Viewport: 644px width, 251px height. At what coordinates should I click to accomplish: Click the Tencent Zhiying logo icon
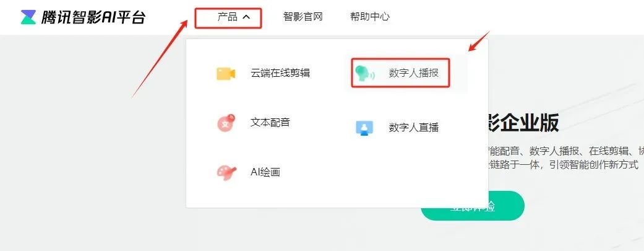click(x=28, y=17)
